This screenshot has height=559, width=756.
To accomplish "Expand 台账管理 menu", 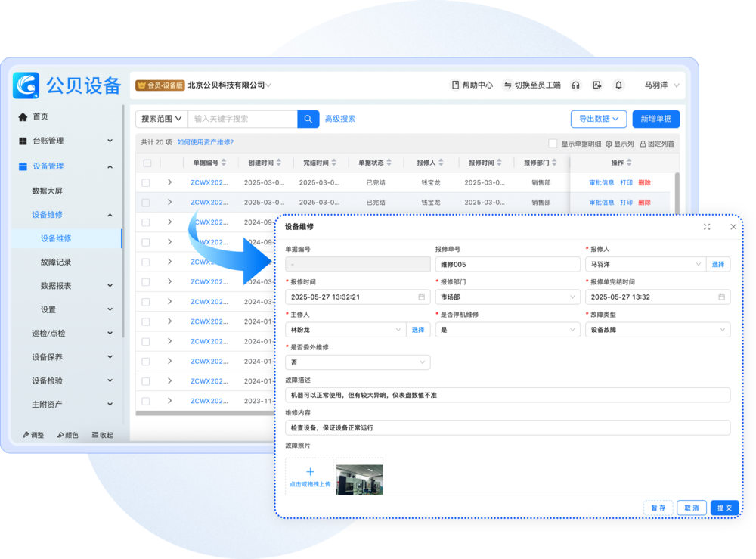I will click(x=66, y=141).
